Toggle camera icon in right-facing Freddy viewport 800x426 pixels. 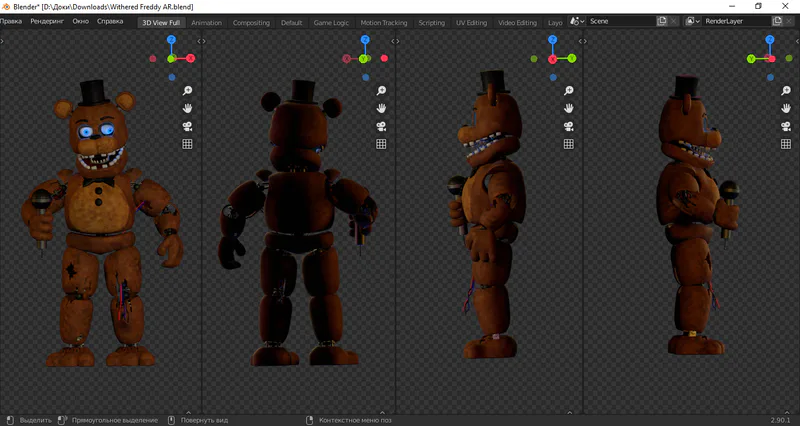coord(786,126)
